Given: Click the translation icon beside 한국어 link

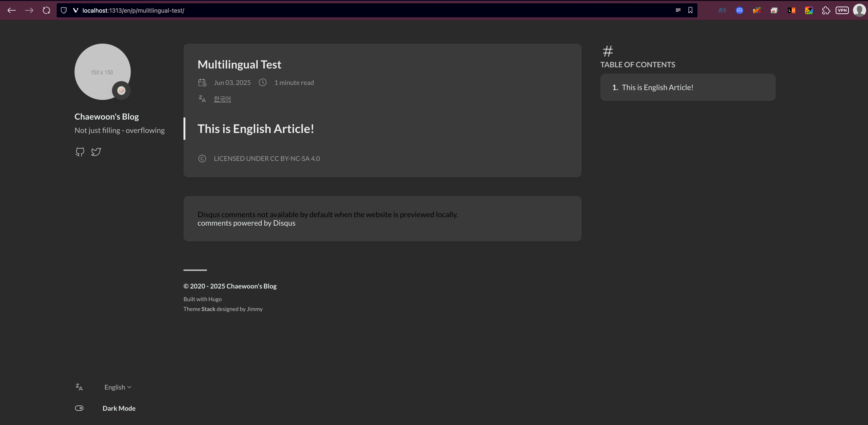Looking at the screenshot, I should 202,99.
